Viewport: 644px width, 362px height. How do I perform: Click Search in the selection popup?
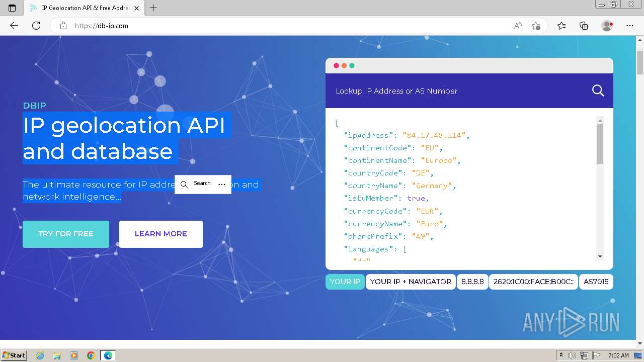[x=196, y=184]
